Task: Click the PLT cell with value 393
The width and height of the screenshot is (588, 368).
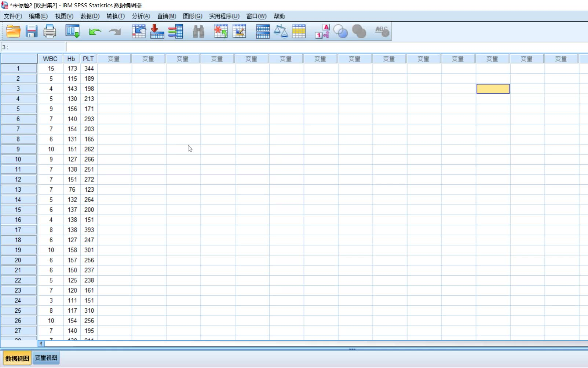Action: pos(88,230)
